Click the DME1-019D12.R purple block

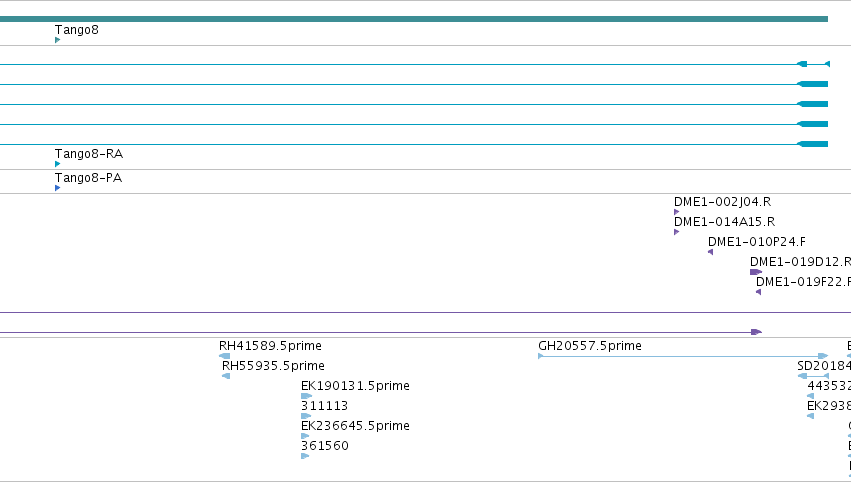point(756,272)
